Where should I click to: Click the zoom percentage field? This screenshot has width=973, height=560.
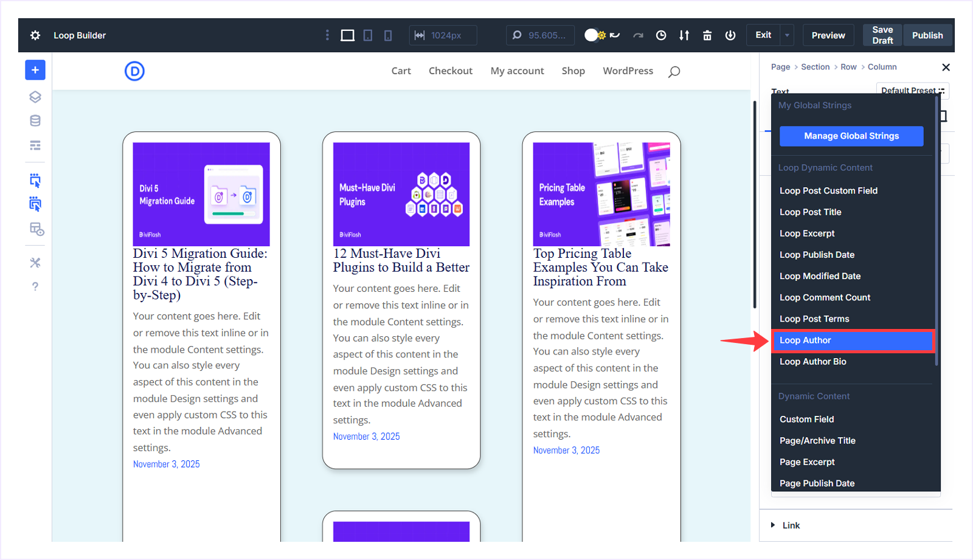(x=541, y=35)
